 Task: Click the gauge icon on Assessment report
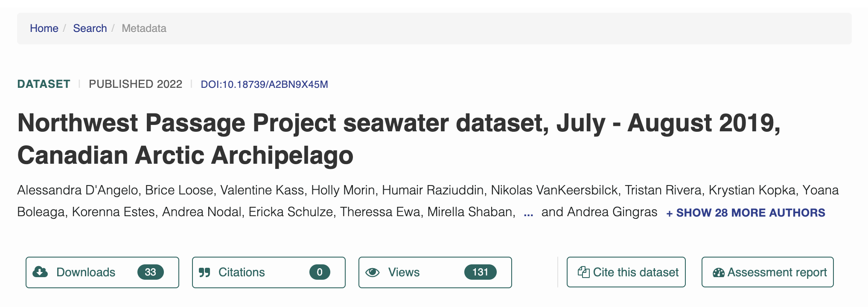(x=719, y=272)
